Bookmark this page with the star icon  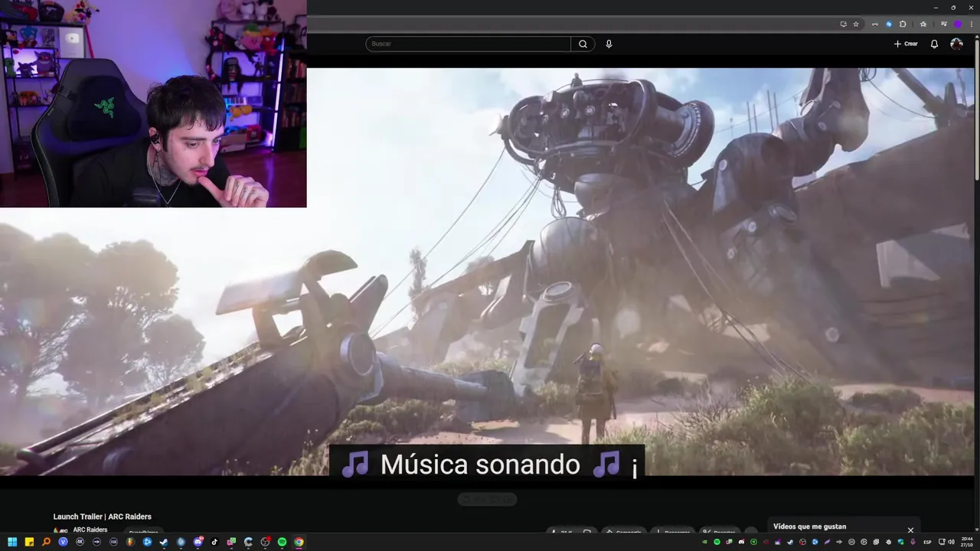click(x=856, y=24)
